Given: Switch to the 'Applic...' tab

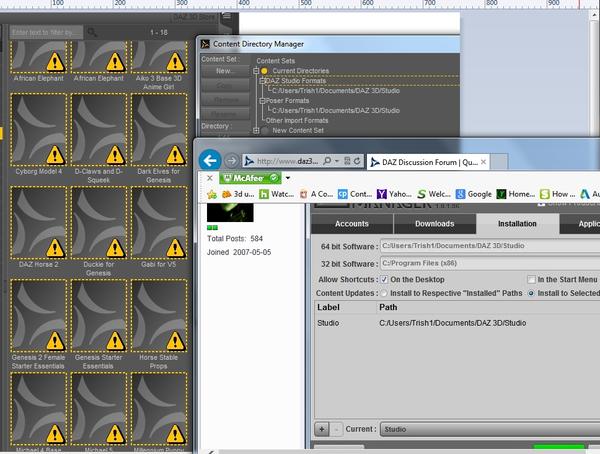Looking at the screenshot, I should [x=580, y=224].
